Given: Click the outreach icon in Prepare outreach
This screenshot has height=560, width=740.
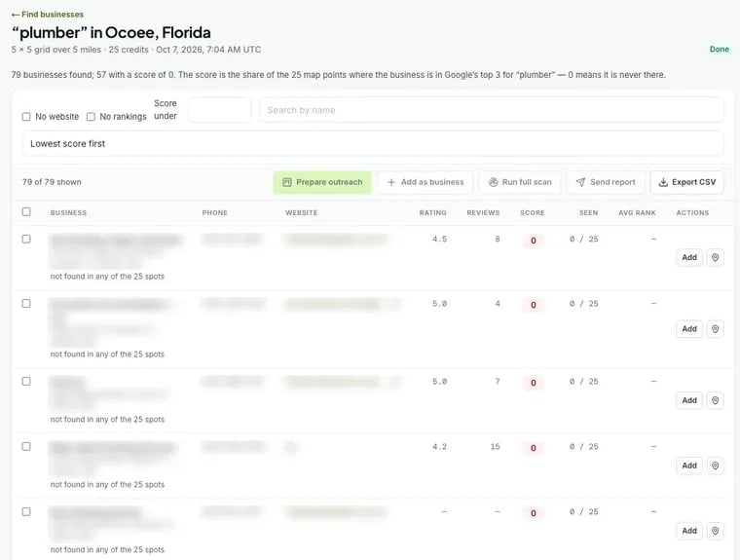Looking at the screenshot, I should coord(287,182).
